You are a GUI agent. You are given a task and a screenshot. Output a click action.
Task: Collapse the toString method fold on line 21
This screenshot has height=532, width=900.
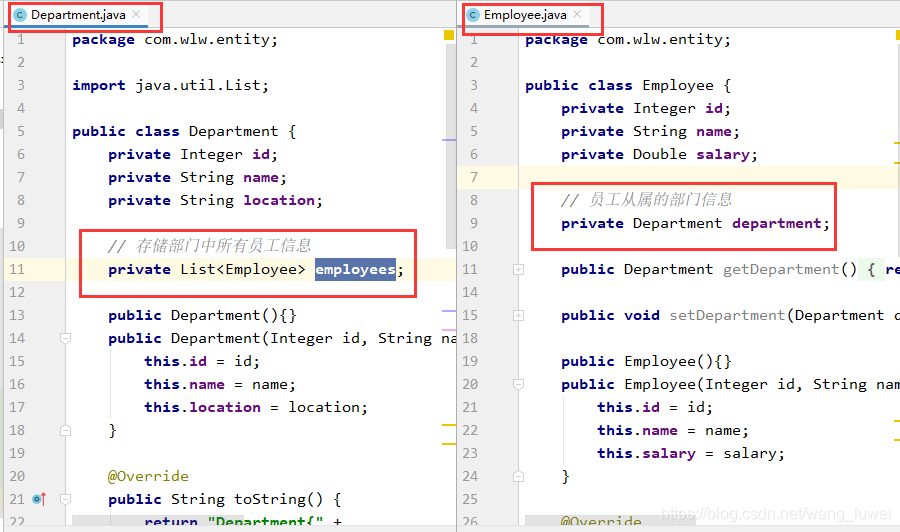pos(65,499)
